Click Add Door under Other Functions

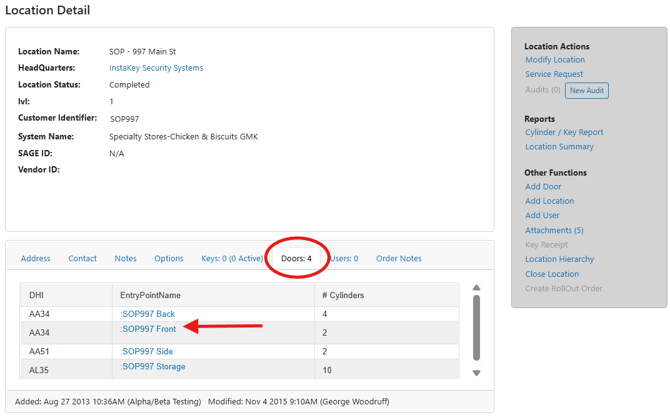(543, 187)
